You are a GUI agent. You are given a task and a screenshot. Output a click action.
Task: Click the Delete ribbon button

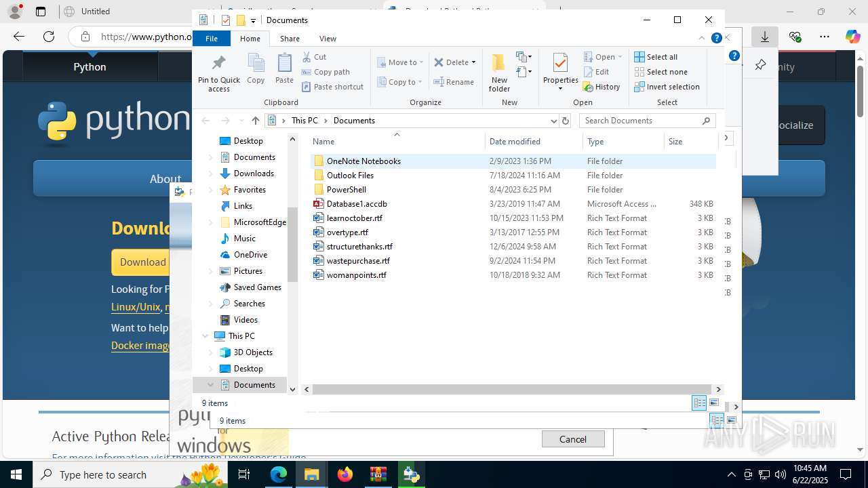pos(454,62)
